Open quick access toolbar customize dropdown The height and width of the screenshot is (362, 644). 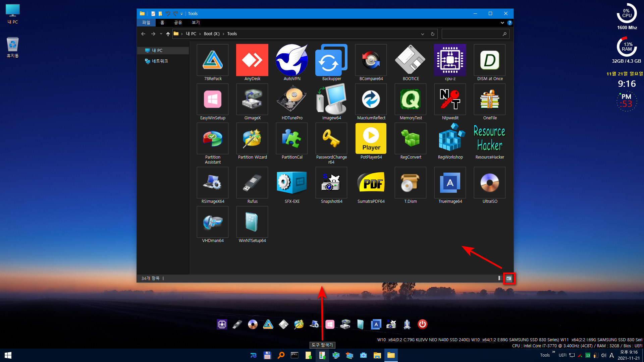181,14
